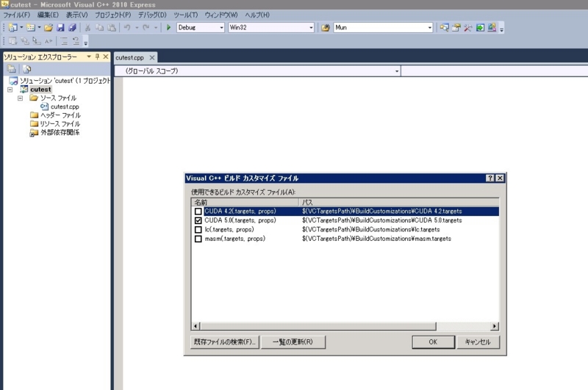The image size is (588, 390).
Task: Click the Copy toolbar icon
Action: point(99,27)
